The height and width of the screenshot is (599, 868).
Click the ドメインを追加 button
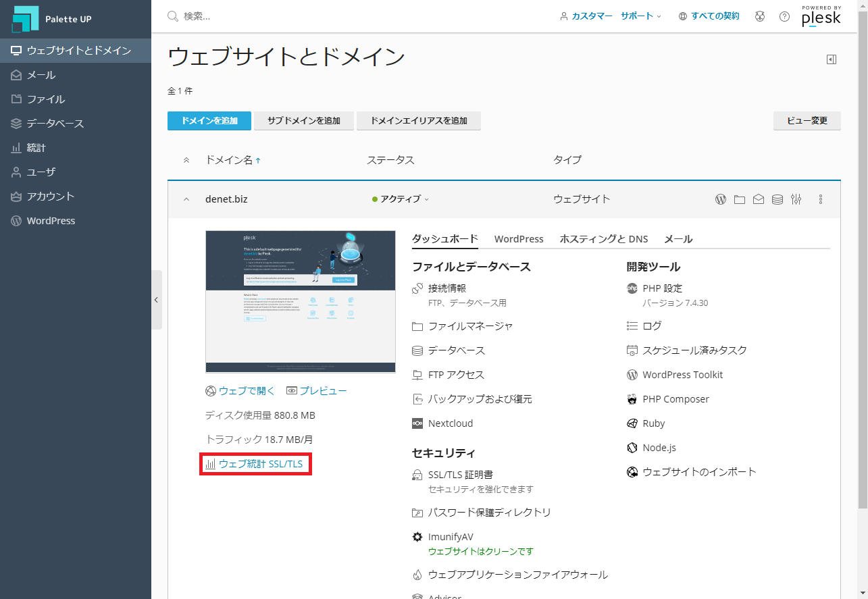(209, 121)
